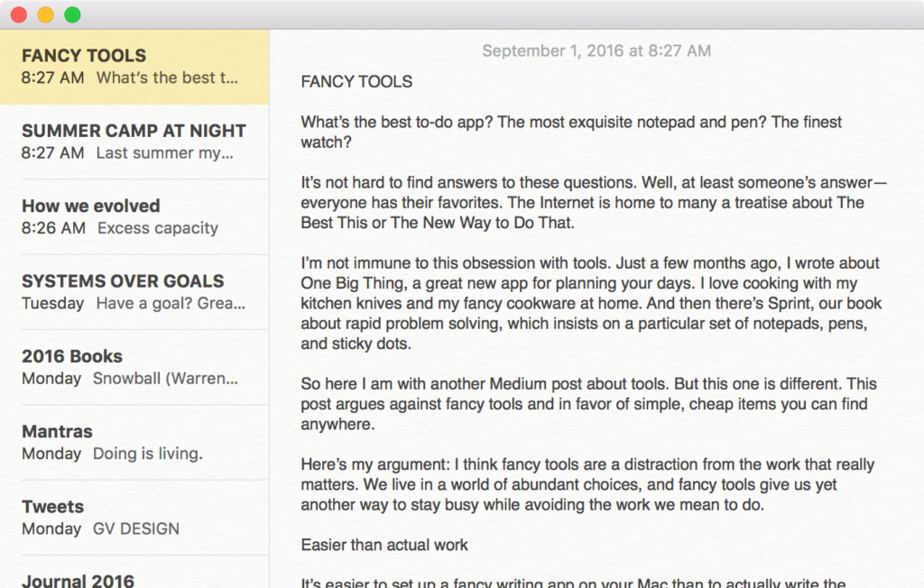This screenshot has height=588, width=924.
Task: Click the green full-screen zoom button
Action: tap(72, 14)
